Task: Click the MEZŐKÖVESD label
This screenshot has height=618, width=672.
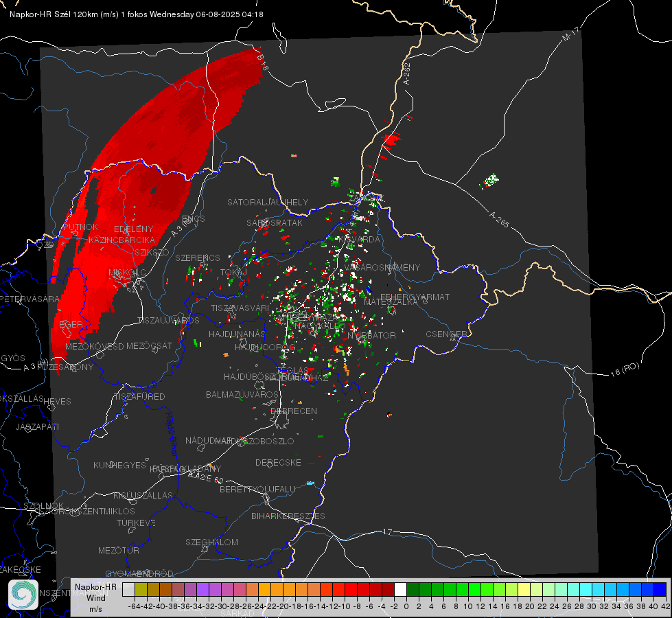Action: (x=95, y=346)
